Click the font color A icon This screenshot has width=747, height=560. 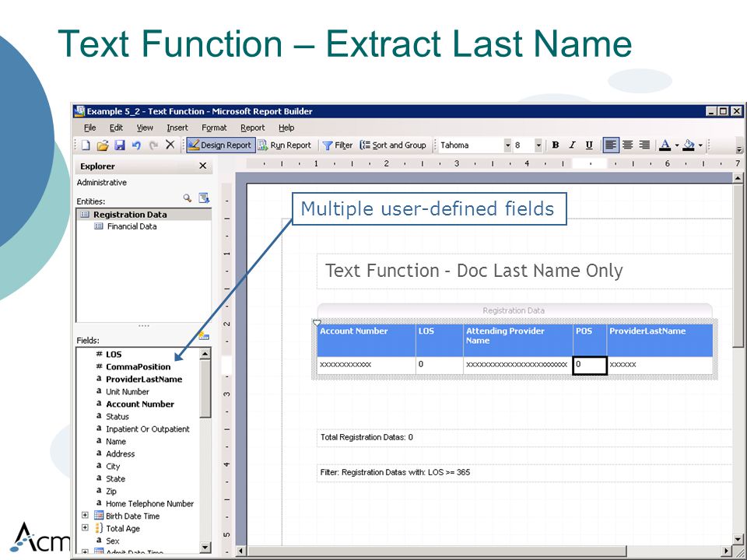[665, 145]
